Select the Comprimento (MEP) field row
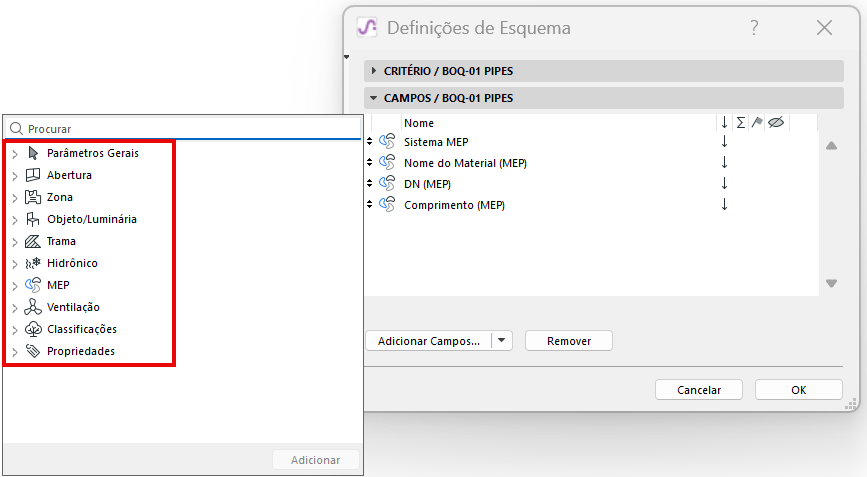Screen dimensions: 867x477 592,205
